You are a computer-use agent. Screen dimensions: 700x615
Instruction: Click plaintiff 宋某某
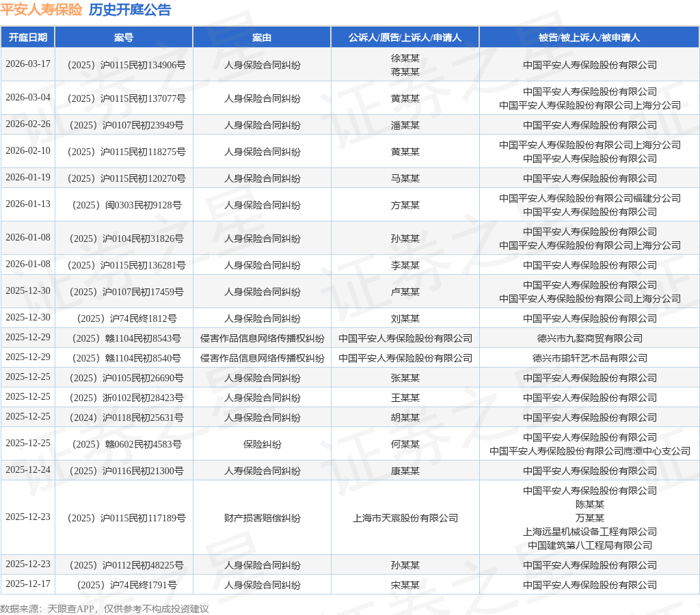(405, 585)
